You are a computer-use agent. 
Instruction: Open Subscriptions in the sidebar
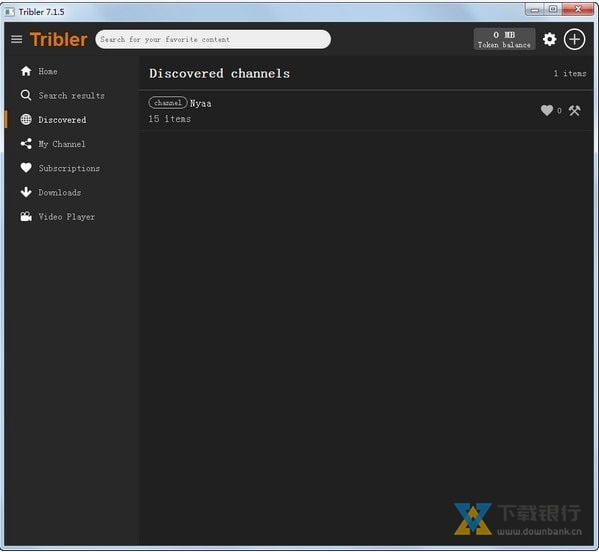coord(69,168)
